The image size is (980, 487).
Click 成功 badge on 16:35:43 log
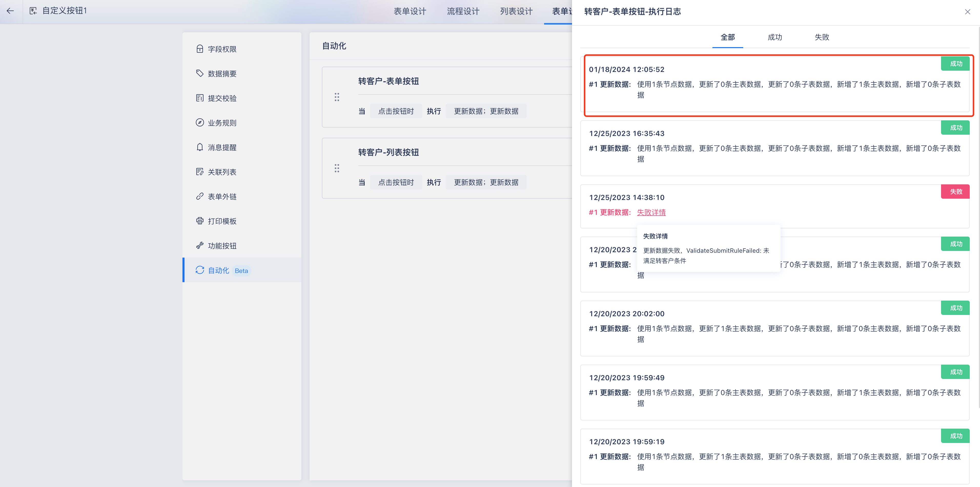[955, 128]
